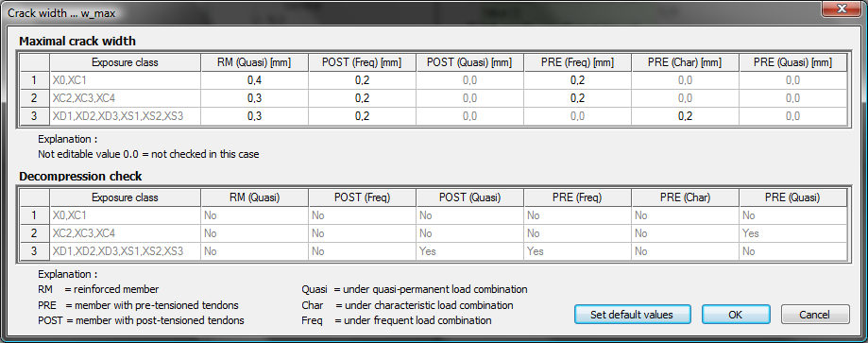Viewport: 868px width, 343px height.
Task: Select row 2 header in Decompression check table
Action: [34, 233]
